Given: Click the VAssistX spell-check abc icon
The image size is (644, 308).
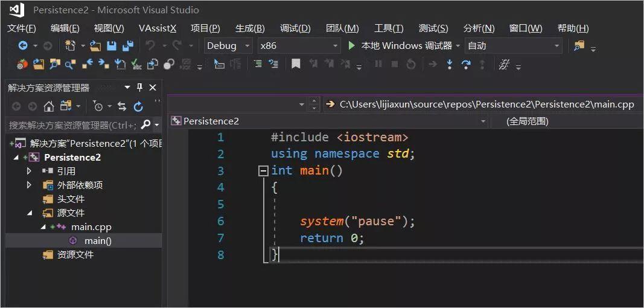Looking at the screenshot, I should click(x=136, y=64).
